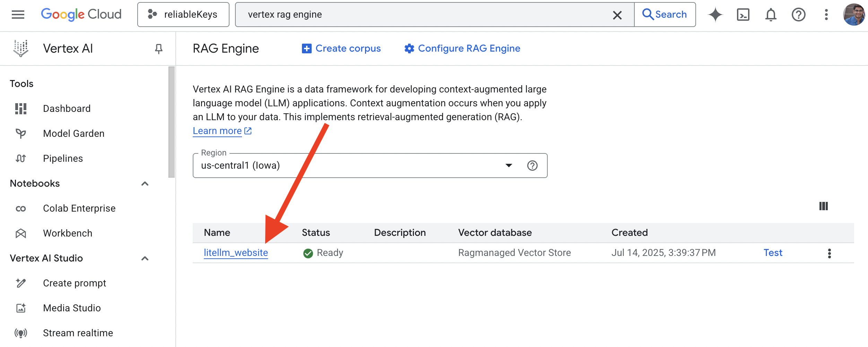Select Colab Enterprise from sidebar

click(79, 208)
